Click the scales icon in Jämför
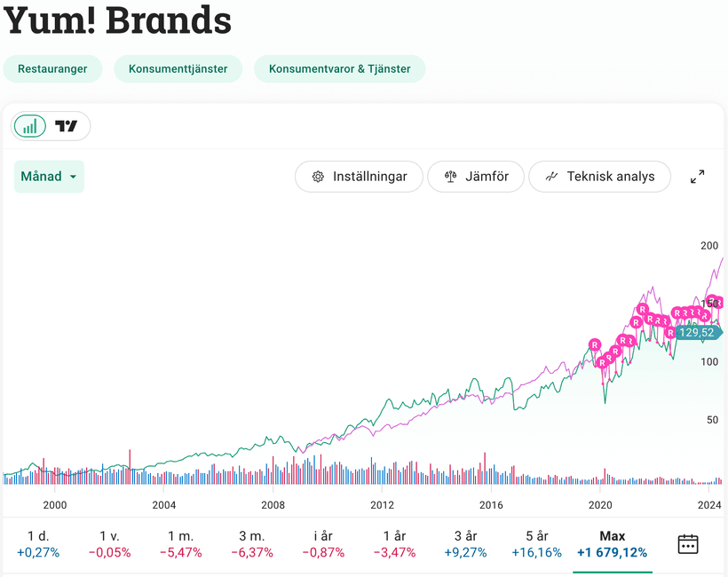728x577 pixels. point(450,177)
